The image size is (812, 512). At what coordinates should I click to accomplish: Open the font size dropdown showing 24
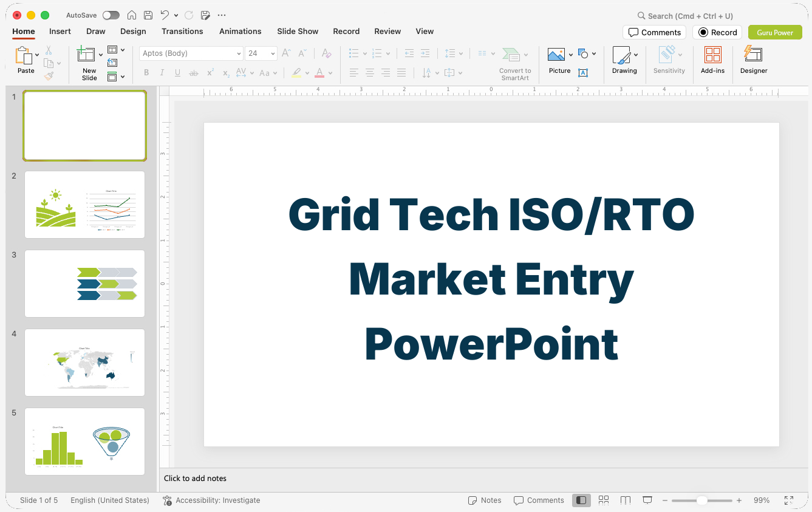273,53
